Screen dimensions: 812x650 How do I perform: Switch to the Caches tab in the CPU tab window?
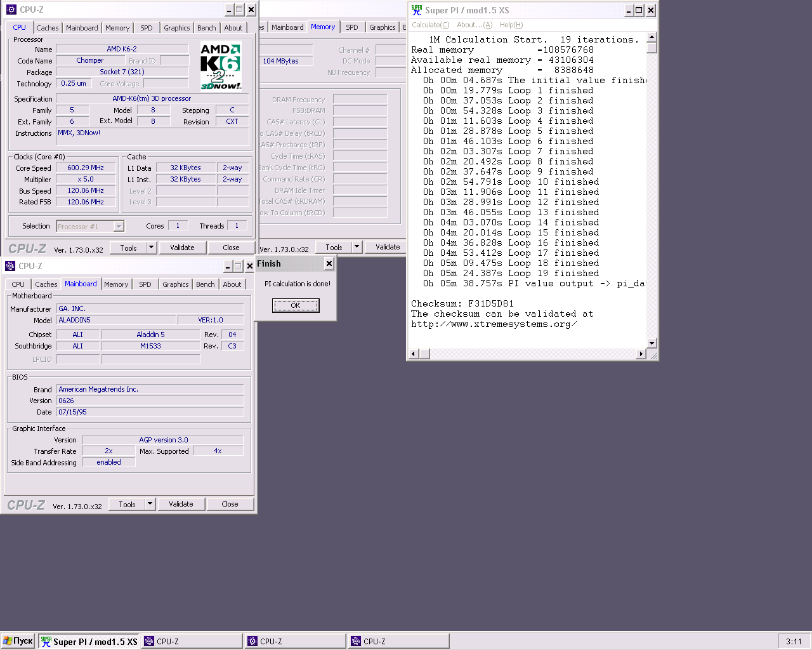click(47, 28)
